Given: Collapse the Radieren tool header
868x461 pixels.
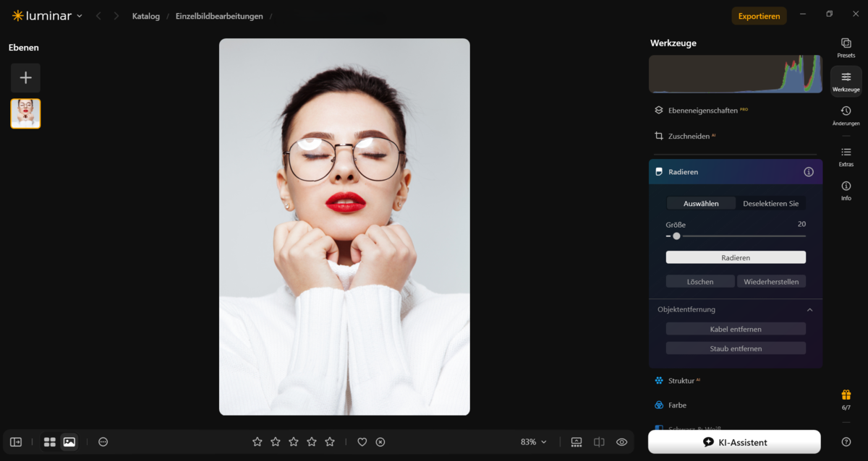Looking at the screenshot, I should tap(736, 172).
